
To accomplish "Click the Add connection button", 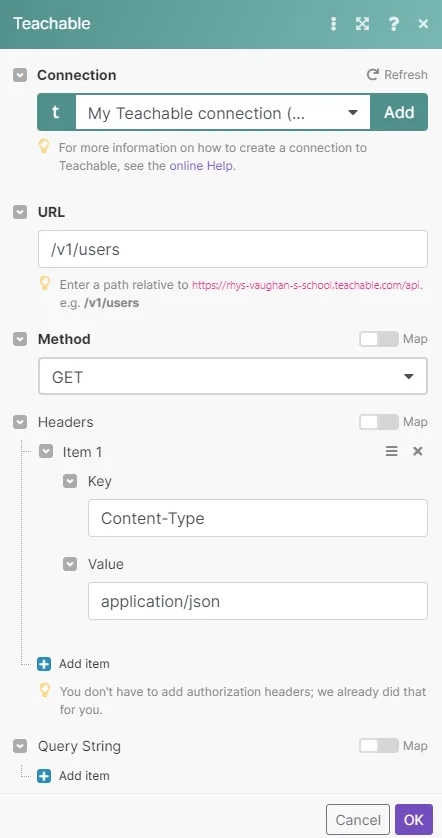I will [x=399, y=112].
